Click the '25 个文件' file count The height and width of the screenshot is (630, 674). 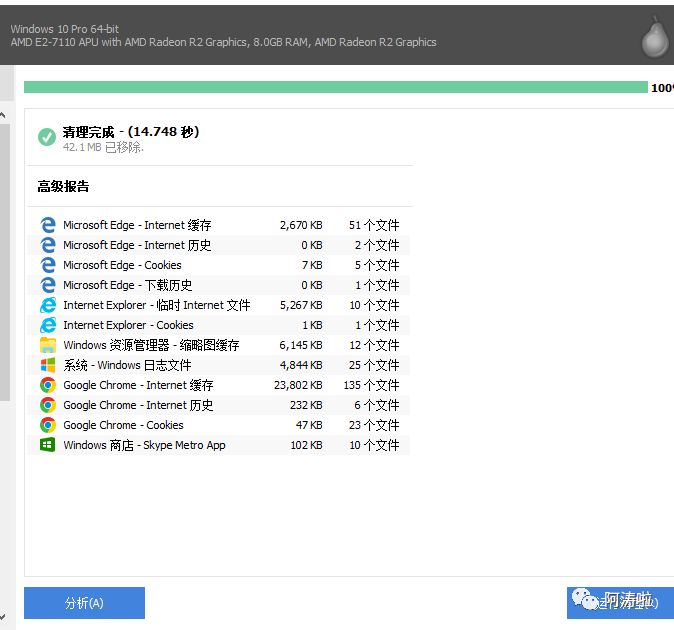[374, 365]
